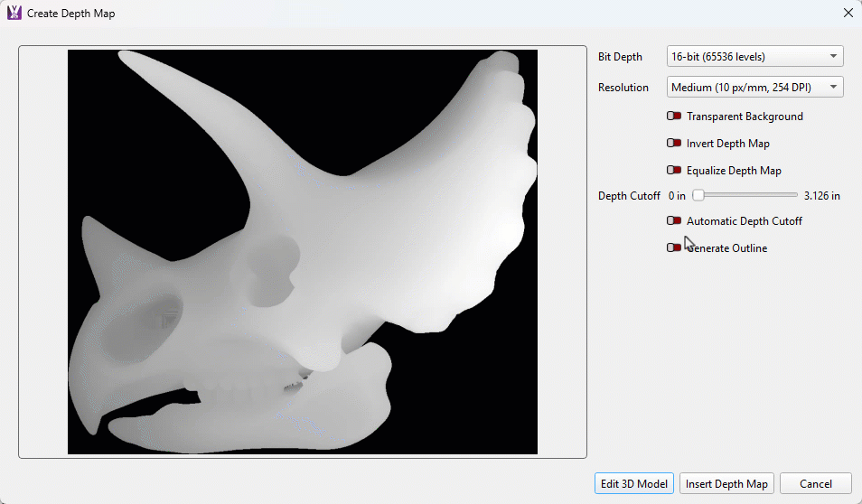Click Edit 3D Model button
Viewport: 862px width, 504px height.
coord(634,483)
